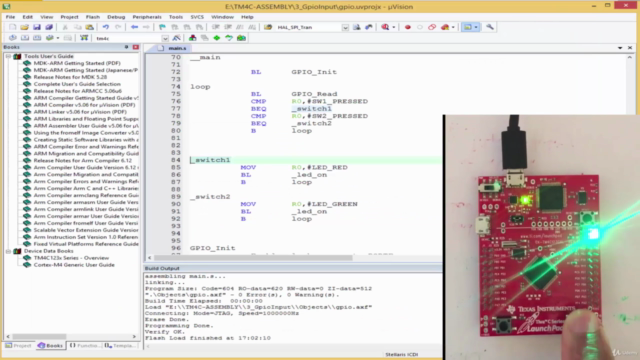This screenshot has height=360, width=640.
Task: Open the batch build dropdown arrow
Action: (58, 38)
